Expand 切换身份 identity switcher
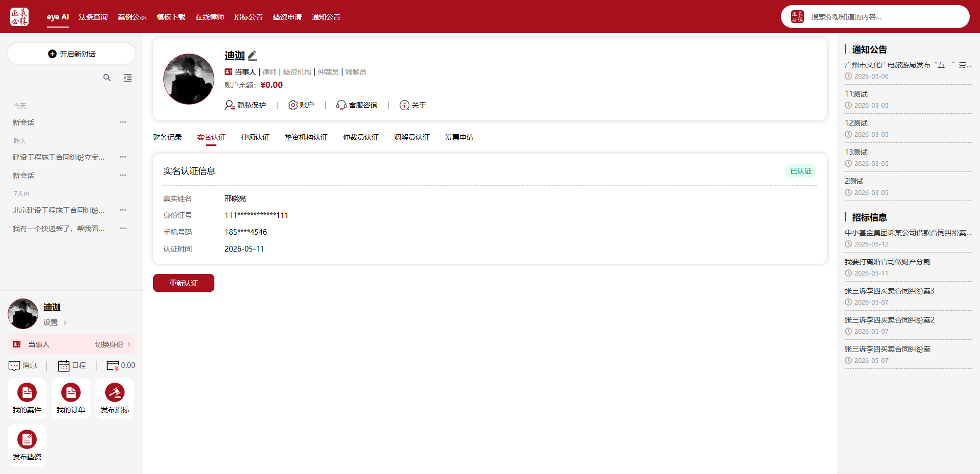This screenshot has height=474, width=980. coord(113,344)
